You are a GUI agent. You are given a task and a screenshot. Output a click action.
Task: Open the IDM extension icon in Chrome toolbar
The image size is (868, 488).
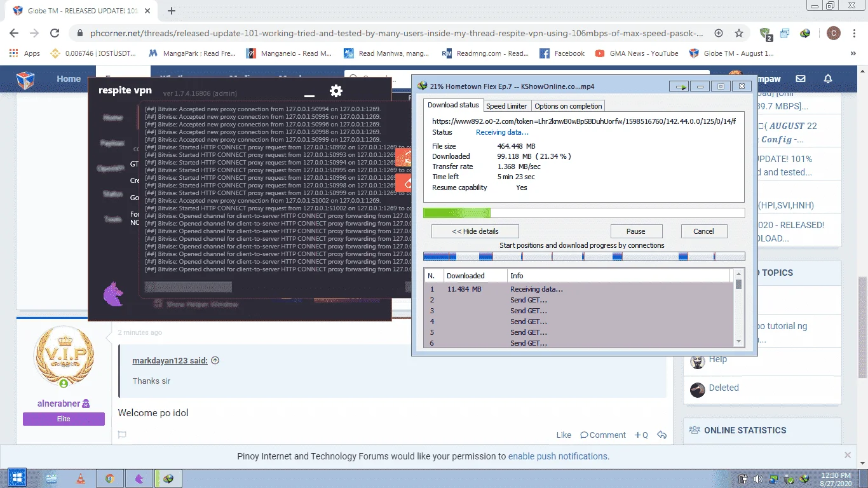(805, 33)
